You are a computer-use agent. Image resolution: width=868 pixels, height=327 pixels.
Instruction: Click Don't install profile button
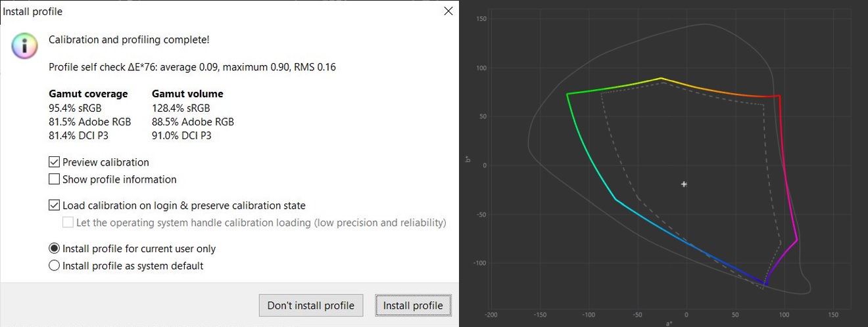pos(311,305)
